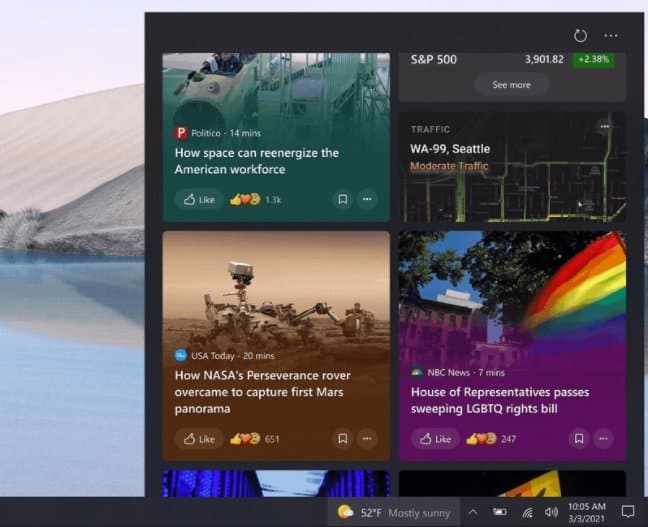Image resolution: width=648 pixels, height=527 pixels.
Task: Open House of Representatives LGBTQ bill headline
Action: click(500, 401)
